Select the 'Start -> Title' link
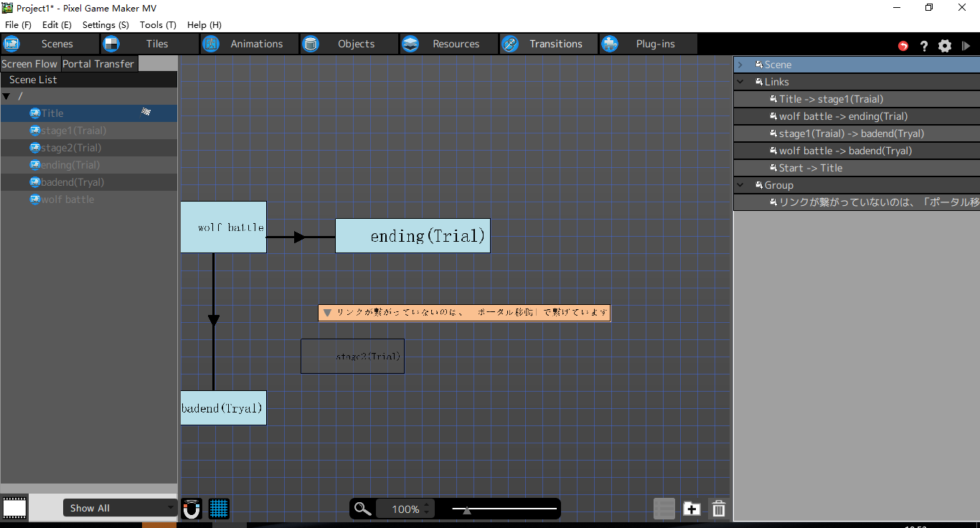This screenshot has width=980, height=528. point(857,168)
